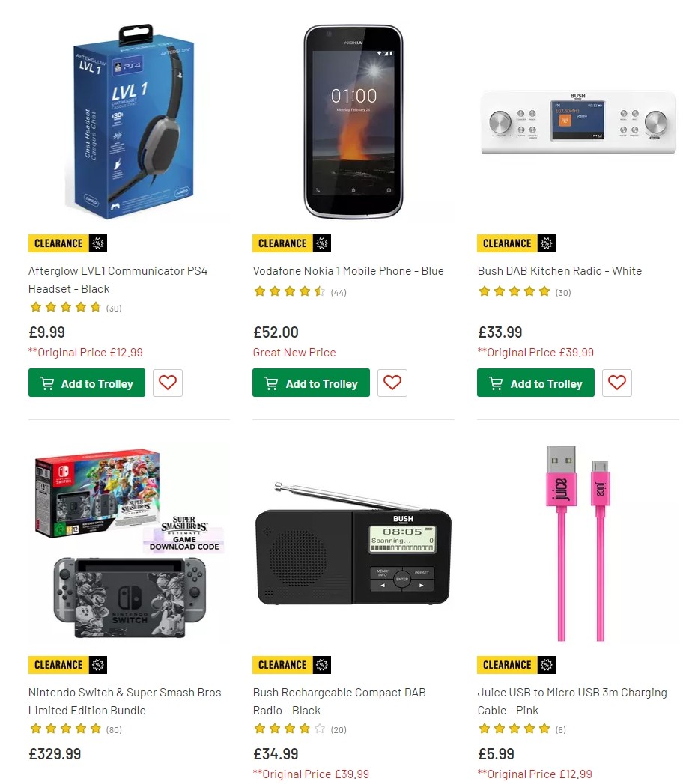Toggle the wishlist heart for the Bush DAB Kitchen Radio
This screenshot has height=784, width=686.
click(616, 383)
